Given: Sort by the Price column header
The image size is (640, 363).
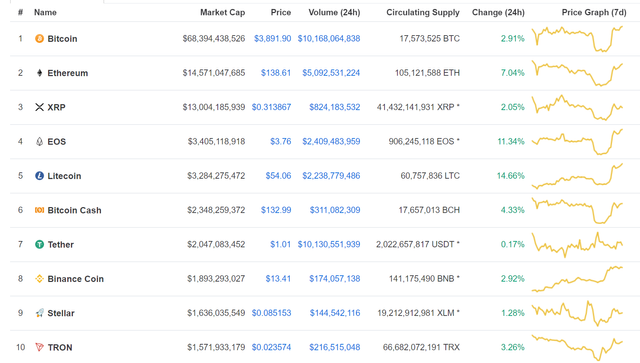Looking at the screenshot, I should coord(281,13).
